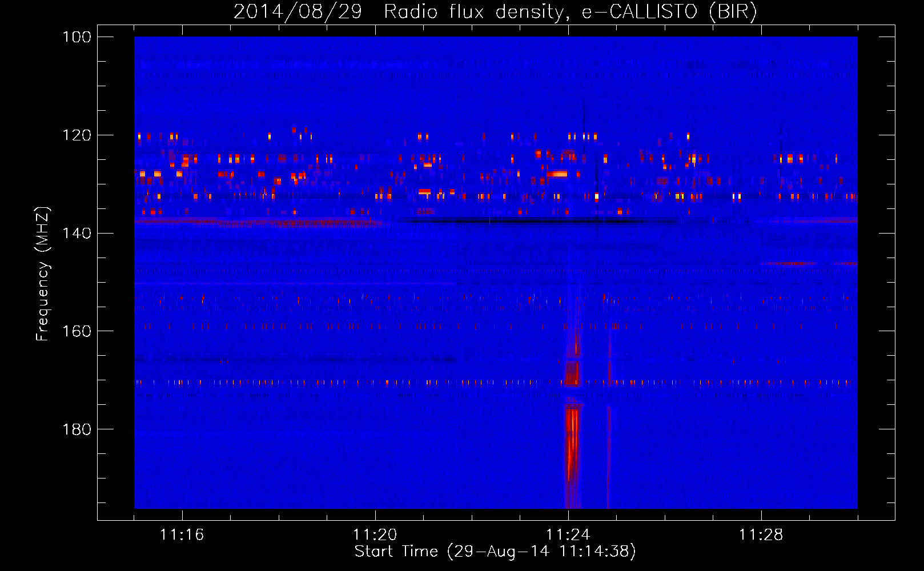Click the 'Frequency (MHZ)' axis label
Image resolution: width=924 pixels, height=571 pixels.
pos(43,274)
